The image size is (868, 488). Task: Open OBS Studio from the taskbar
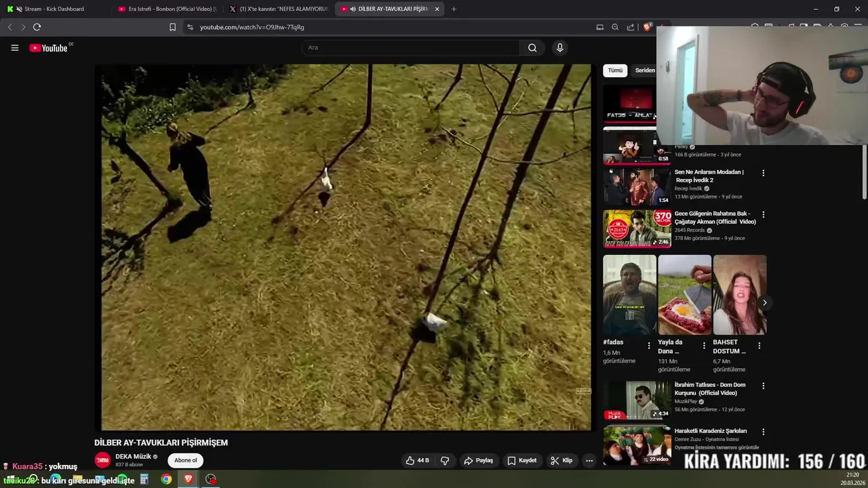click(211, 479)
